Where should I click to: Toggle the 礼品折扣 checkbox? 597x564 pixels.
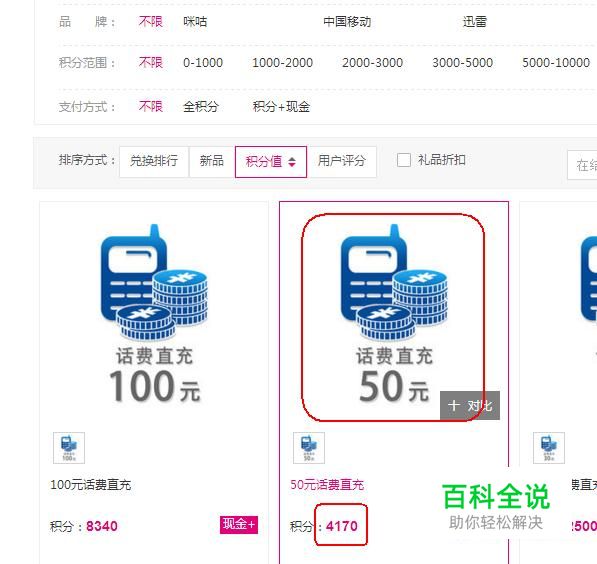404,160
